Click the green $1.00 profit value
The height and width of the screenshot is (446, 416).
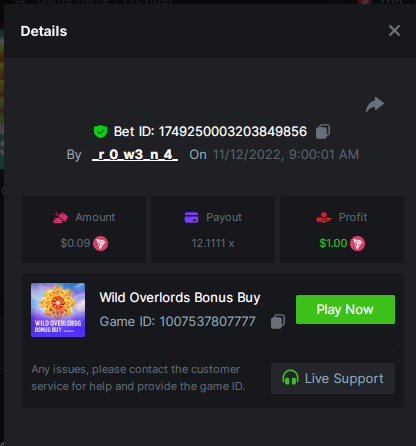click(x=333, y=243)
